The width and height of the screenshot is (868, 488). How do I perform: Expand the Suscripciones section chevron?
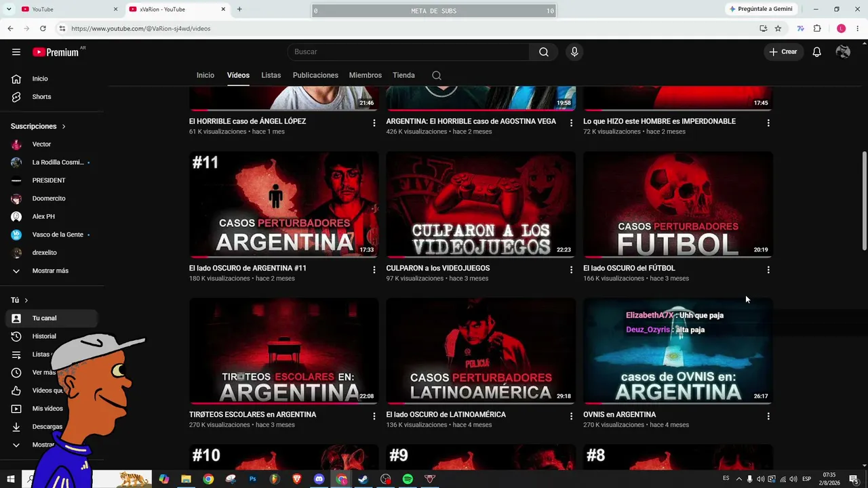[64, 127]
